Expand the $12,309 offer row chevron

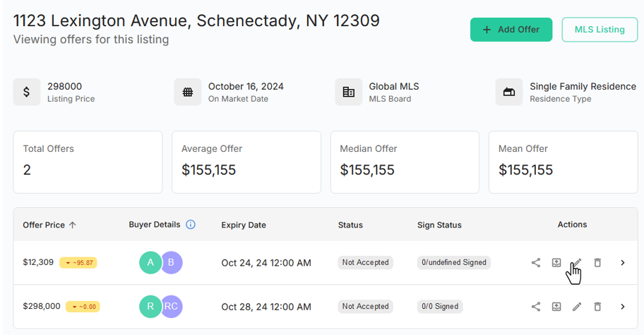623,263
